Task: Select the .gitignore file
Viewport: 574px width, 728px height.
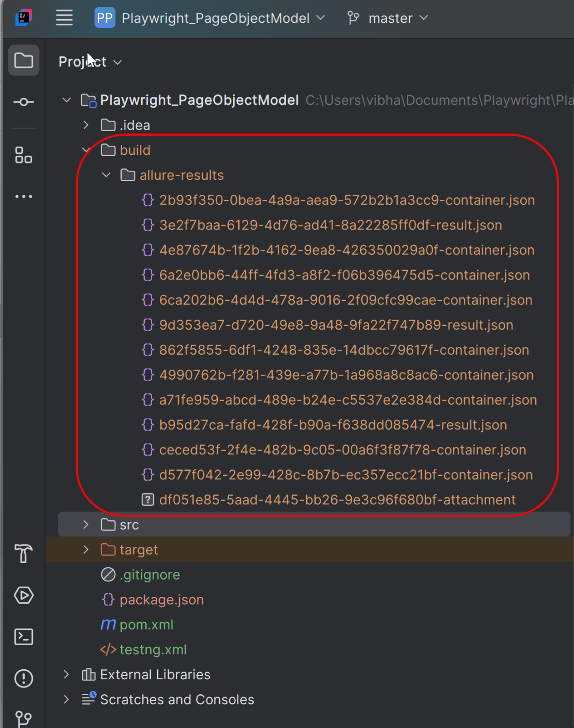Action: click(x=140, y=575)
